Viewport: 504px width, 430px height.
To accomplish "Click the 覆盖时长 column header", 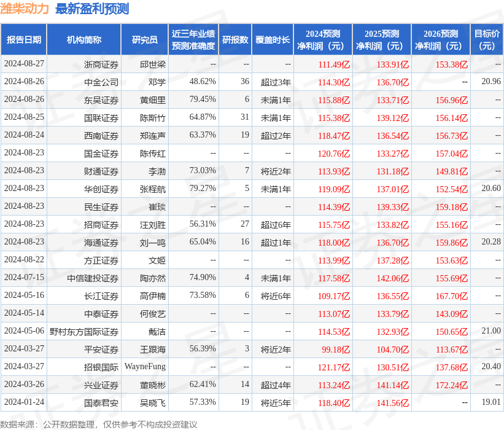I will pyautogui.click(x=273, y=39).
